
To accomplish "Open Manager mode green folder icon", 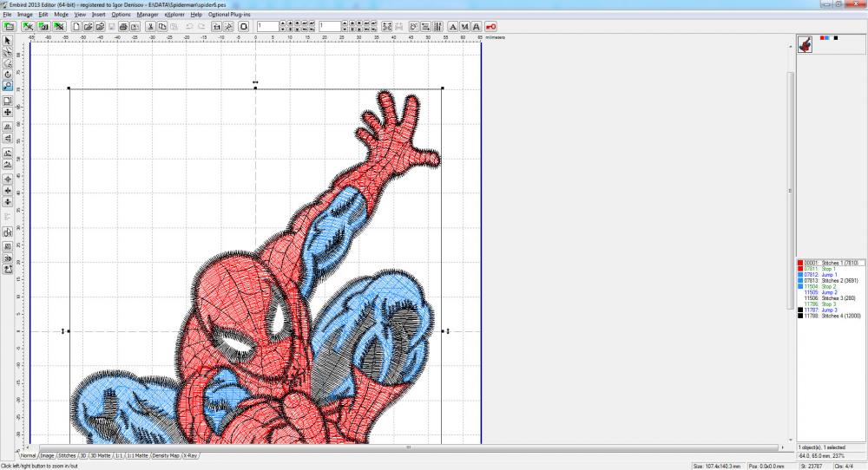I will 9,27.
